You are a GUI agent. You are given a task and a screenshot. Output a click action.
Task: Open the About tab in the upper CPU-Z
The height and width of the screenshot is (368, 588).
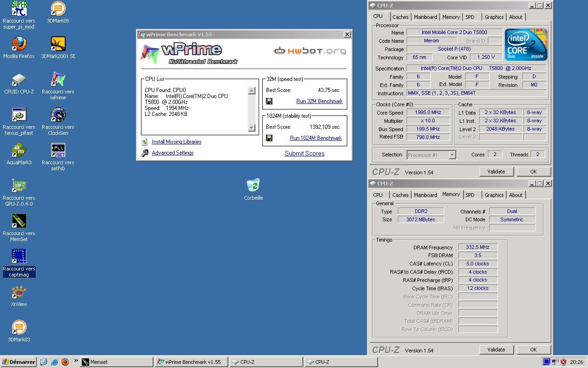[516, 17]
